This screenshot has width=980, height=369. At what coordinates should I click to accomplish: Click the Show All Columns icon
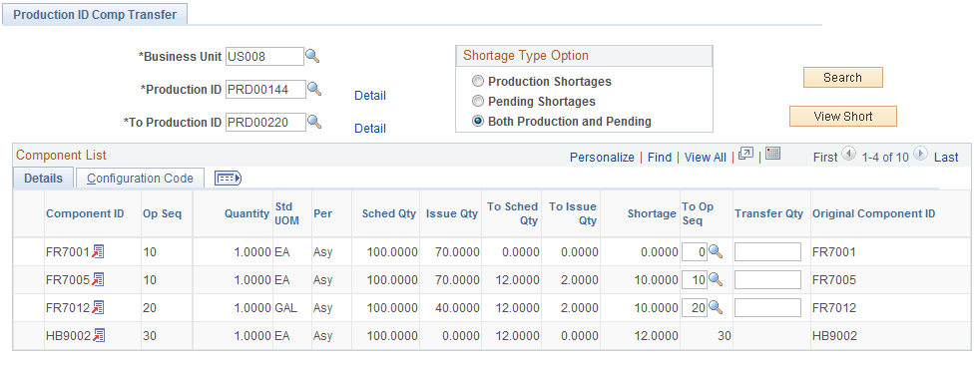point(228,179)
